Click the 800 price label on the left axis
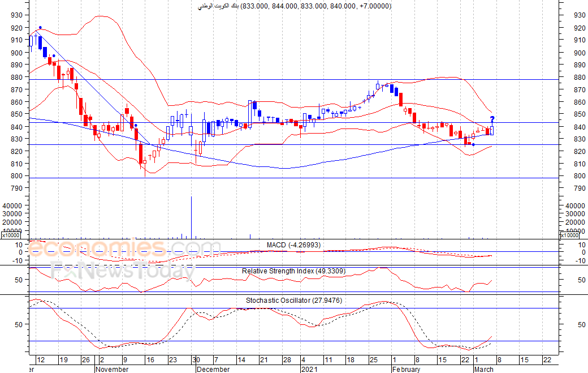Image resolution: width=588 pixels, height=373 pixels. [x=16, y=175]
